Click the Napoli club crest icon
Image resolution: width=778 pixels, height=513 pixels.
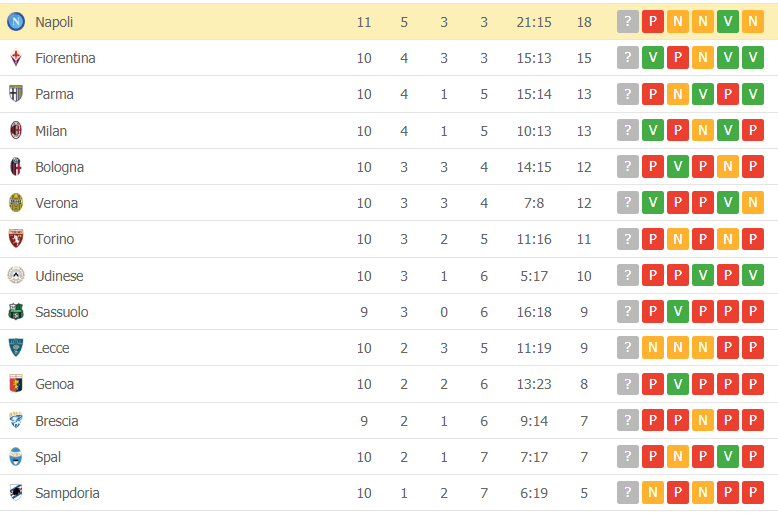[16, 22]
